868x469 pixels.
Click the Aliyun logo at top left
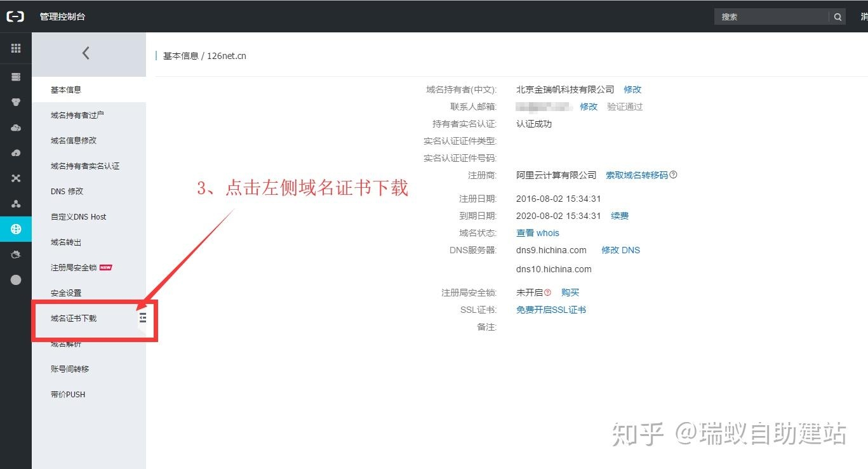[x=15, y=16]
